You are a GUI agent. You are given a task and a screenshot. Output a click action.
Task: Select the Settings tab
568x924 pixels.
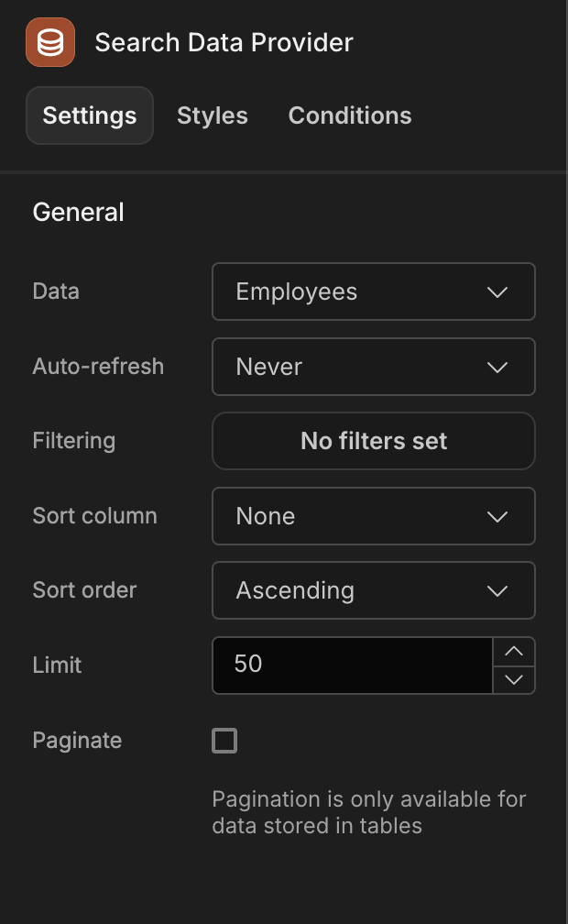90,115
